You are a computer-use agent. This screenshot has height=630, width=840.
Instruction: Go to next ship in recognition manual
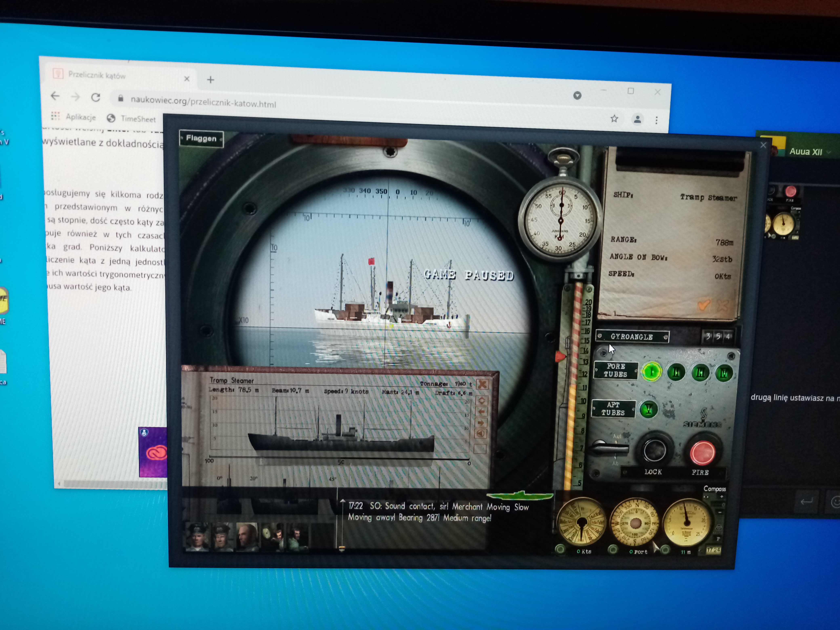(481, 423)
